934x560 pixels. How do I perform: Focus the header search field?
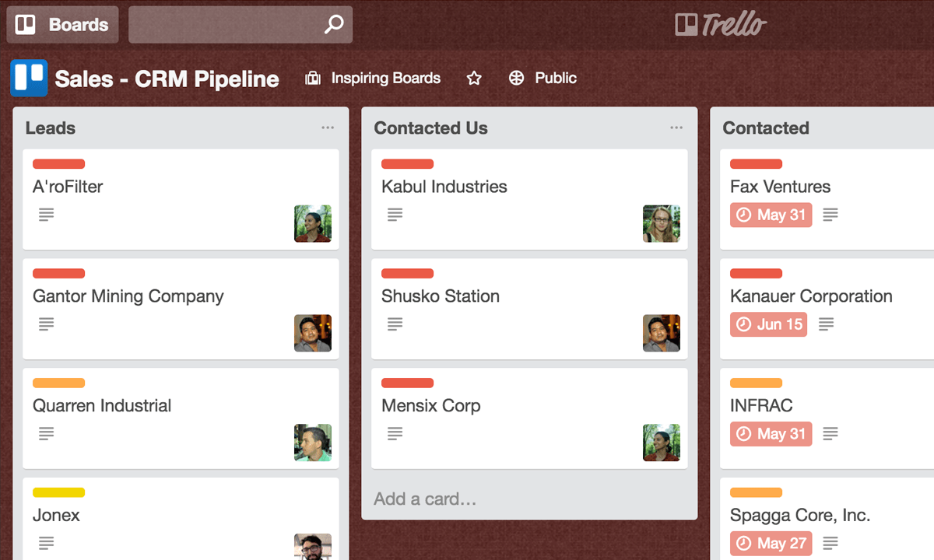coord(241,25)
